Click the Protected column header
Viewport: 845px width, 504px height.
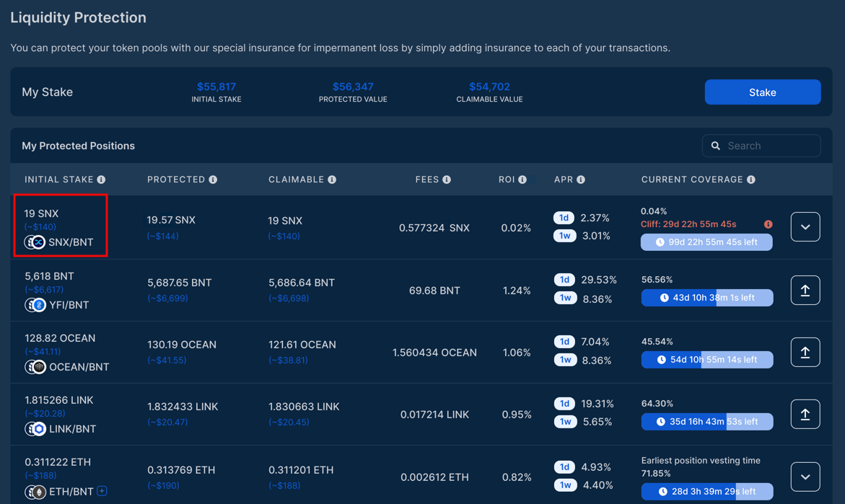click(x=176, y=180)
